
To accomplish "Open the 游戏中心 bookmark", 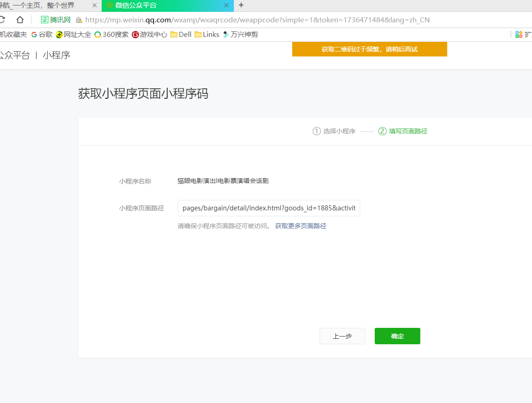I will (x=149, y=35).
